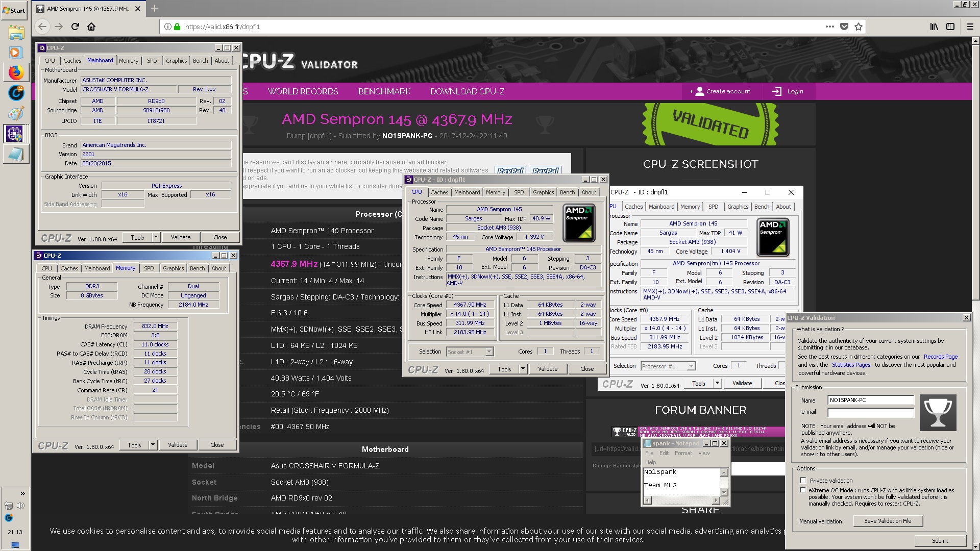Viewport: 980px width, 551px height.
Task: Select Graphics tab in CPU-Z dnpfl1 window
Action: point(543,192)
